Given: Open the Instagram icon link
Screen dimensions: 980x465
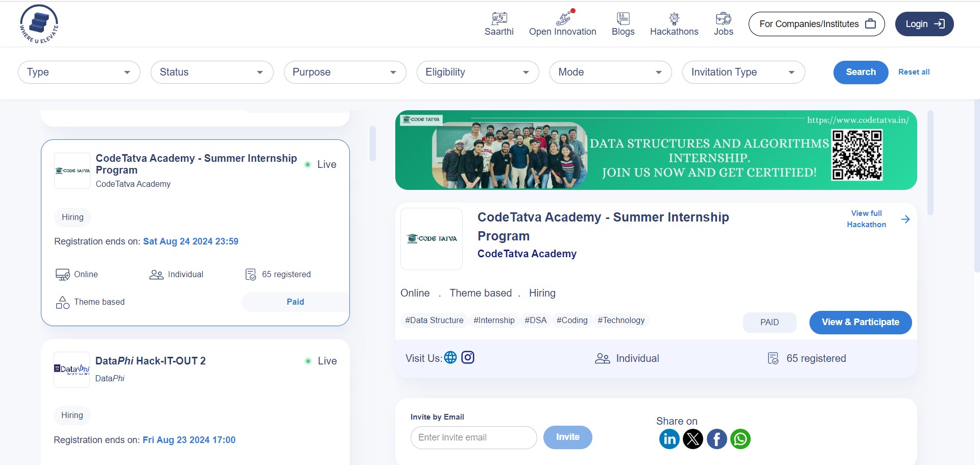Looking at the screenshot, I should coord(468,357).
